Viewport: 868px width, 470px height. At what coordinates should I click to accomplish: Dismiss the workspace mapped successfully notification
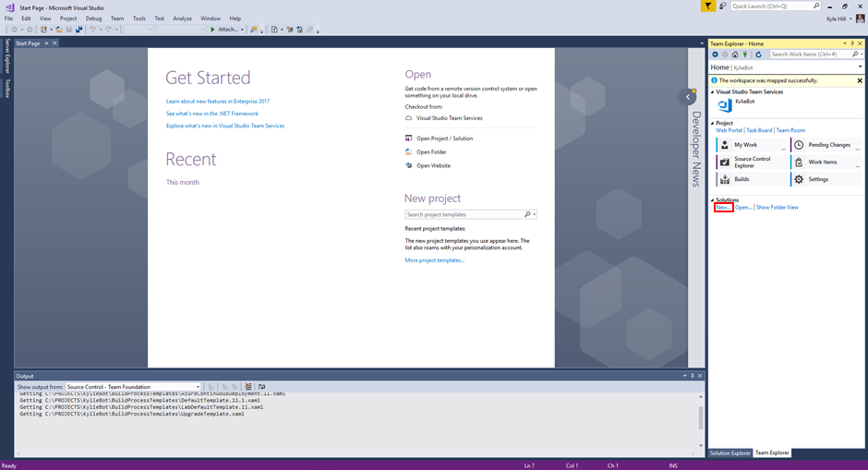coord(860,80)
